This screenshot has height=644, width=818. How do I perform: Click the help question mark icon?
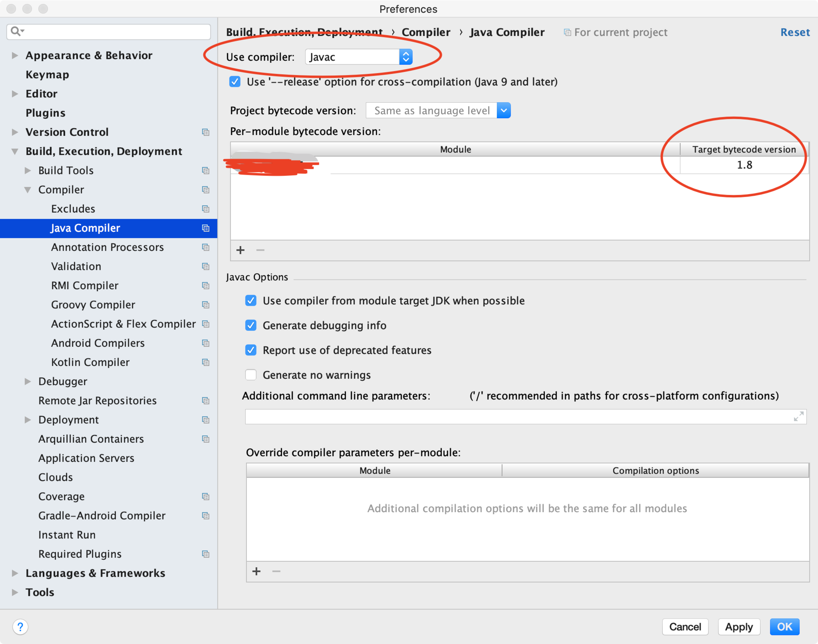coord(20,627)
